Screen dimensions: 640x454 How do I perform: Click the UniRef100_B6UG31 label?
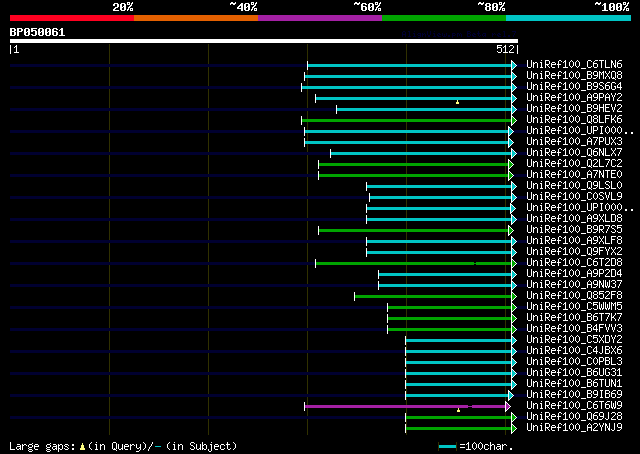pos(574,373)
